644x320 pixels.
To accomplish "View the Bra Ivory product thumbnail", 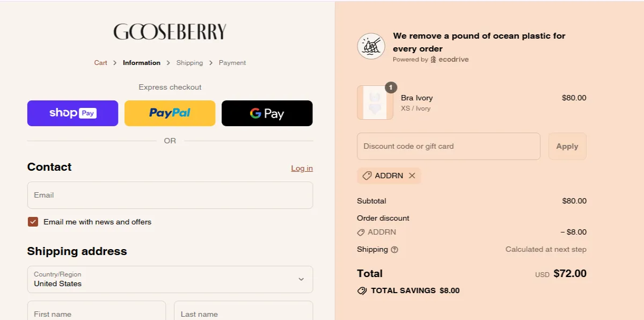I will (375, 102).
